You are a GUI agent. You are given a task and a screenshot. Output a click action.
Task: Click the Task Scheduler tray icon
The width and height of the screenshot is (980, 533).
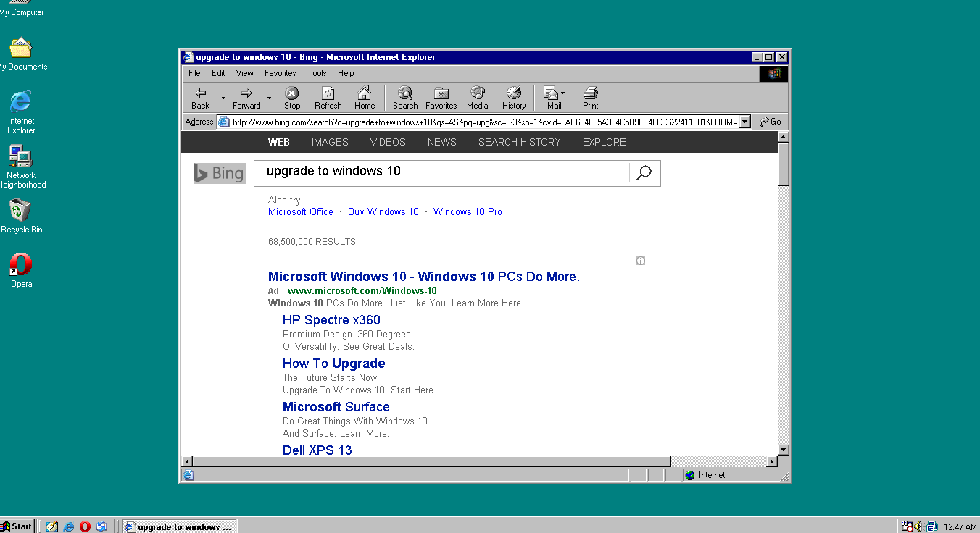906,526
